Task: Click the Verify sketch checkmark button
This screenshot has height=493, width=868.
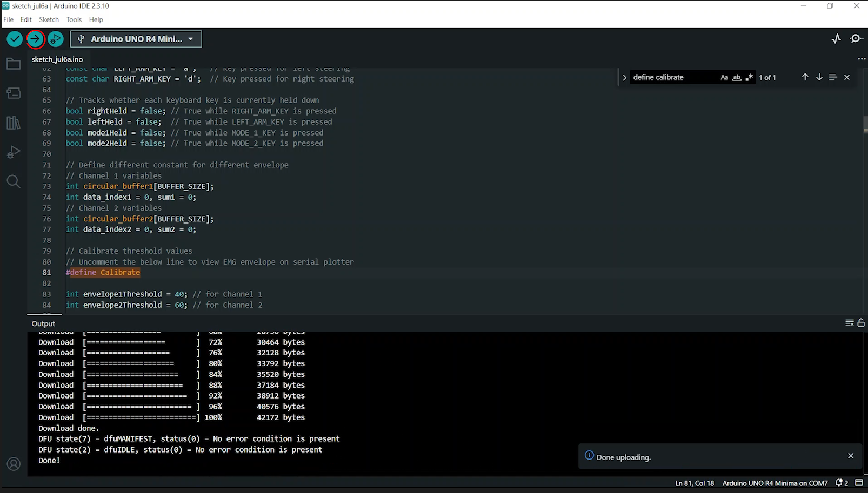Action: [x=15, y=39]
